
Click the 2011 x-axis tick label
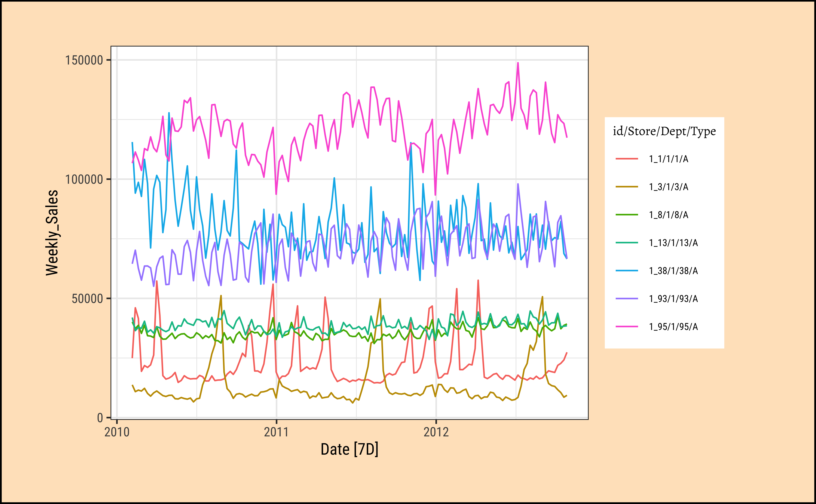276,432
